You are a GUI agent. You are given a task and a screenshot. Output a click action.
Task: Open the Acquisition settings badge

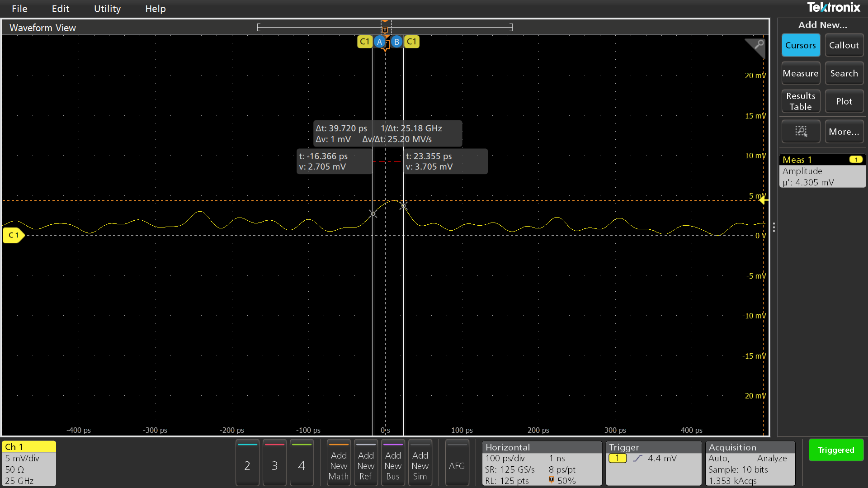pos(750,464)
